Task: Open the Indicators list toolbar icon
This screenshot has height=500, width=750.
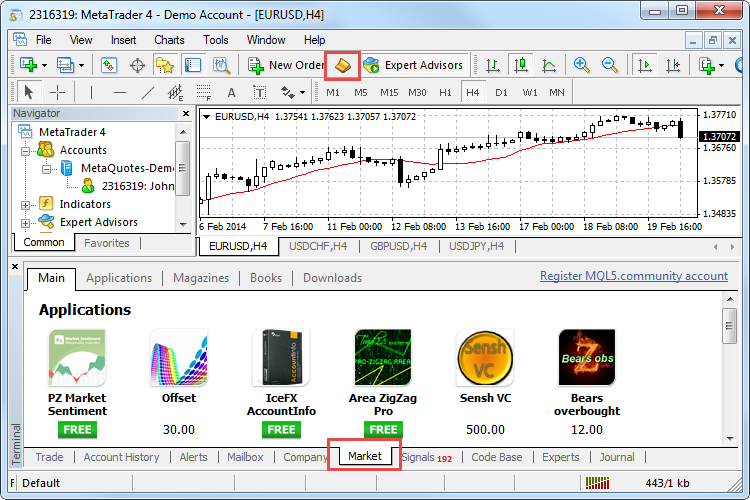Action: click(706, 65)
